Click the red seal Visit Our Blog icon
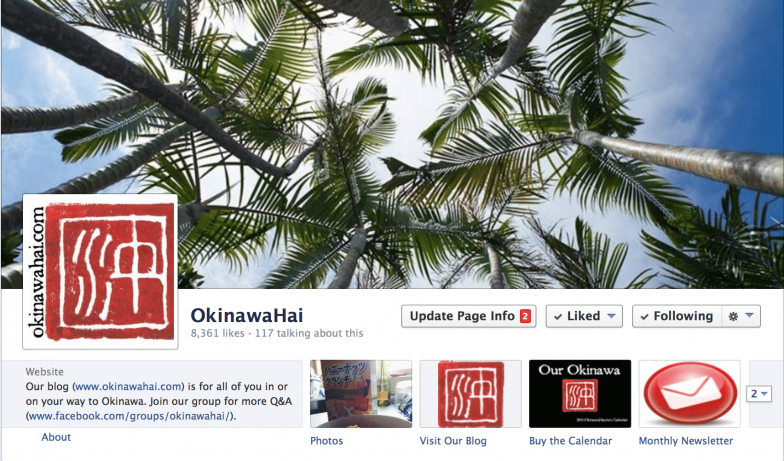The height and width of the screenshot is (461, 784). [470, 394]
